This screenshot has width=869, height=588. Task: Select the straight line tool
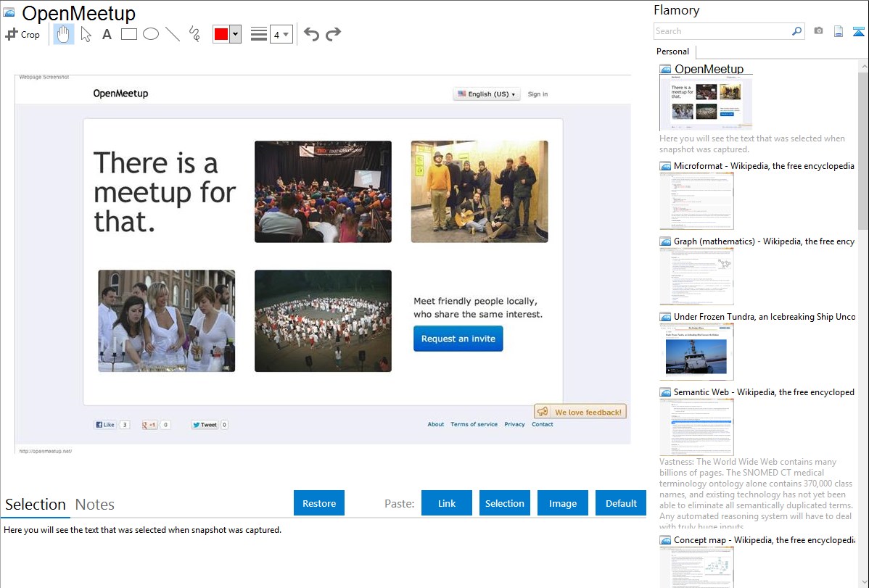coord(173,34)
